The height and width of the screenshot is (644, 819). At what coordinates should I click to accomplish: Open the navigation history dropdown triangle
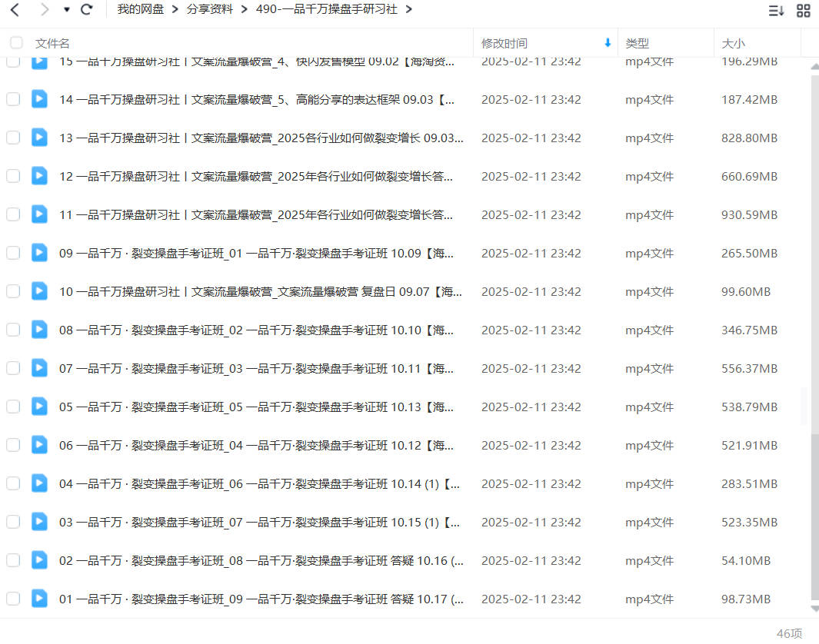click(66, 9)
